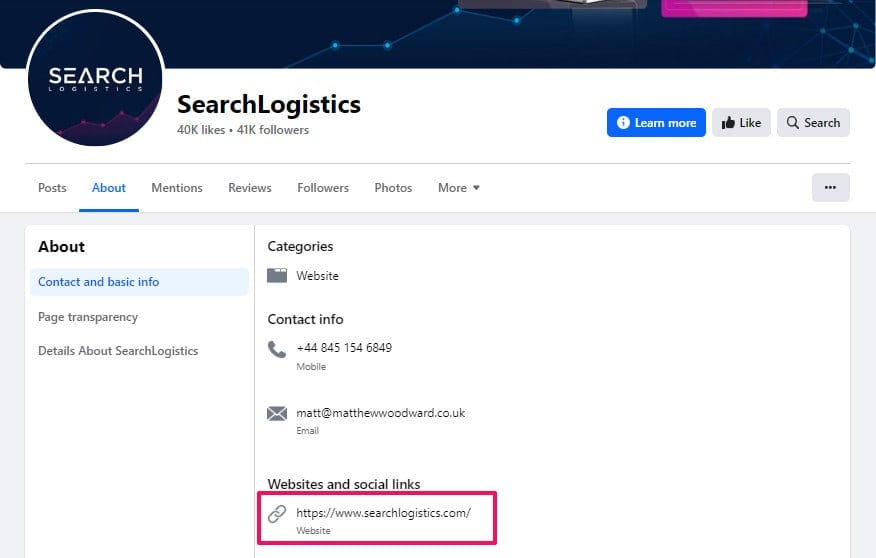Open Page transparency section
Image resolution: width=876 pixels, height=558 pixels.
(88, 317)
